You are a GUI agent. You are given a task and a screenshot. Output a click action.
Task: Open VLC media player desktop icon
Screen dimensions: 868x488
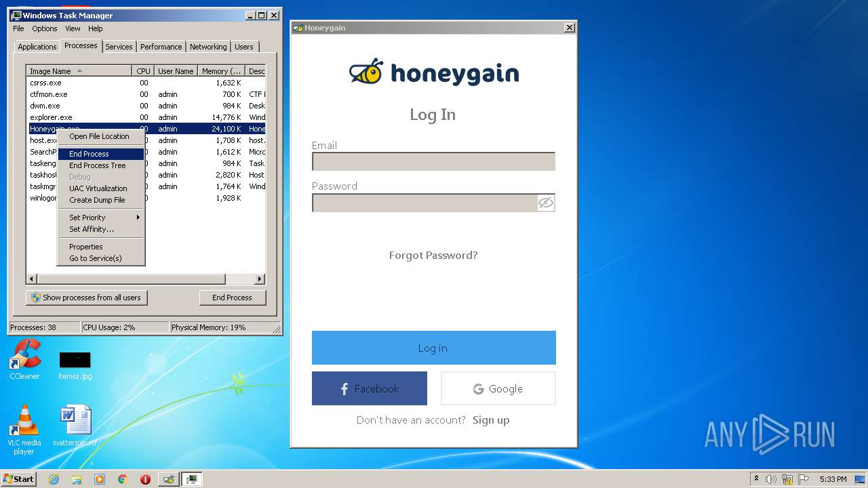[x=24, y=430]
